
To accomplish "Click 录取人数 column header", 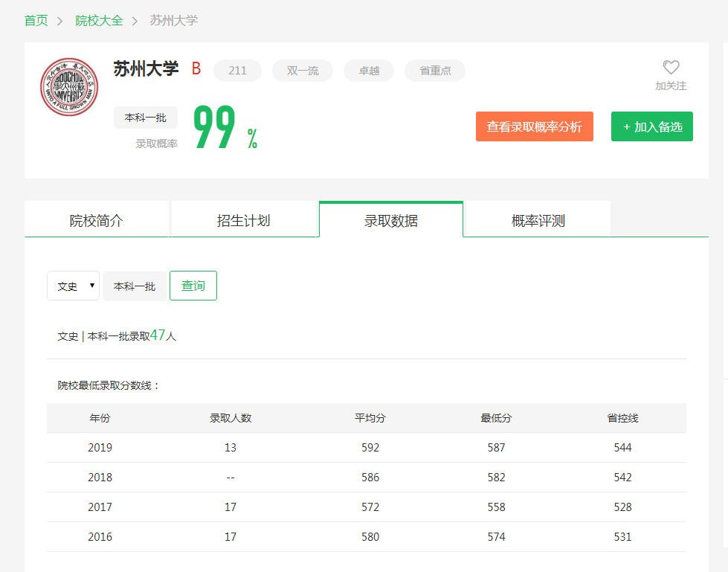I will [x=231, y=418].
